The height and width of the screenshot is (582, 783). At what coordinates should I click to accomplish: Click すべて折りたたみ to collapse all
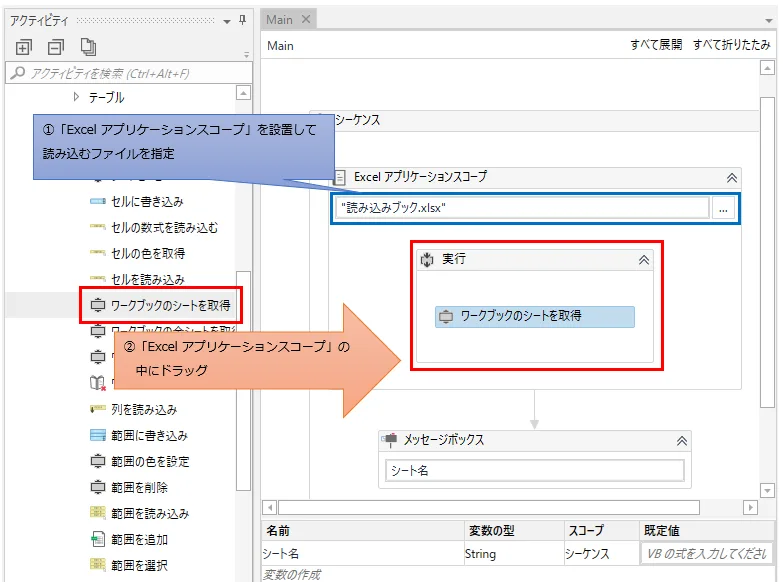[732, 45]
